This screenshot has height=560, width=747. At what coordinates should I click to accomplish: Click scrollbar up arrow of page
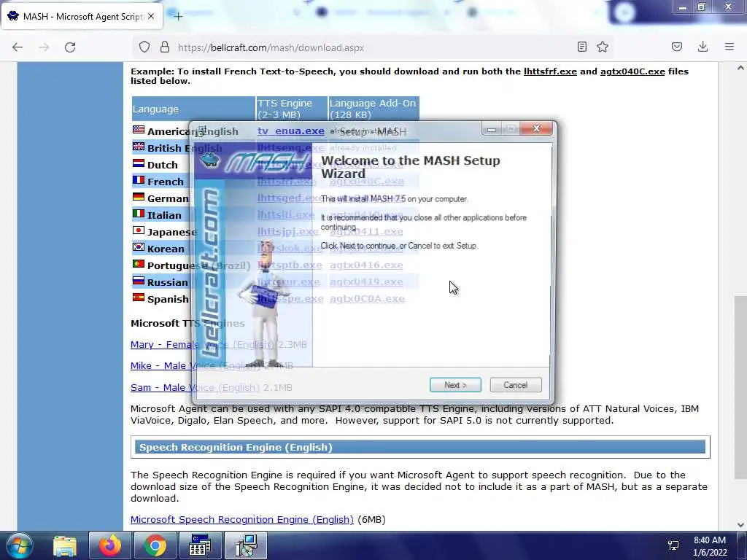[740, 68]
